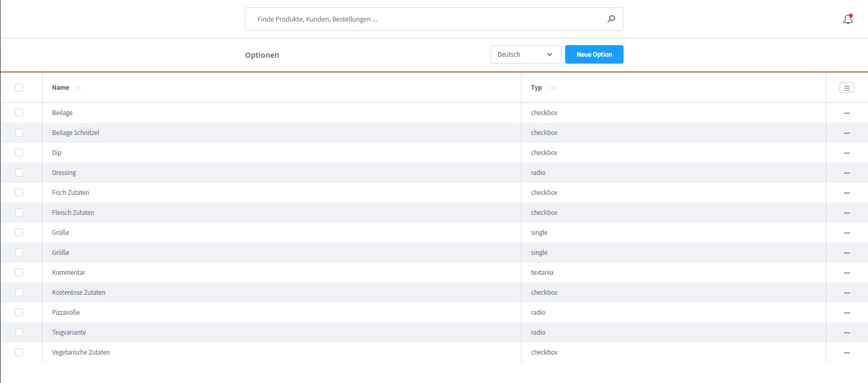Open the Deutsch language dropdown
Image resolution: width=868 pixels, height=383 pixels.
point(525,55)
